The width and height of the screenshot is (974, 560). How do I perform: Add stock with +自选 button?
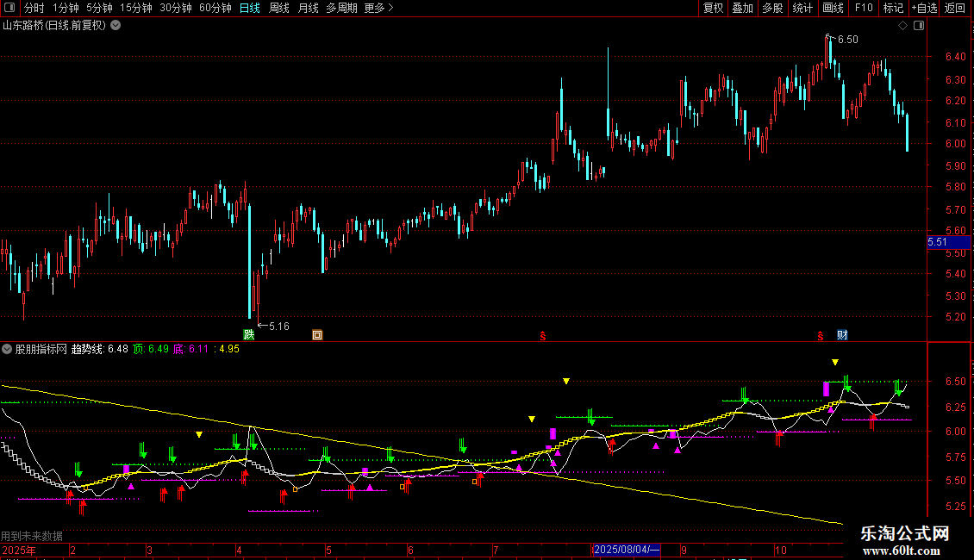924,8
